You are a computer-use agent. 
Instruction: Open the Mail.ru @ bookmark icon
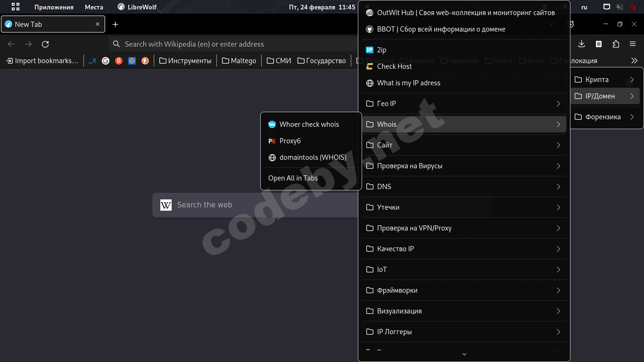(x=132, y=60)
